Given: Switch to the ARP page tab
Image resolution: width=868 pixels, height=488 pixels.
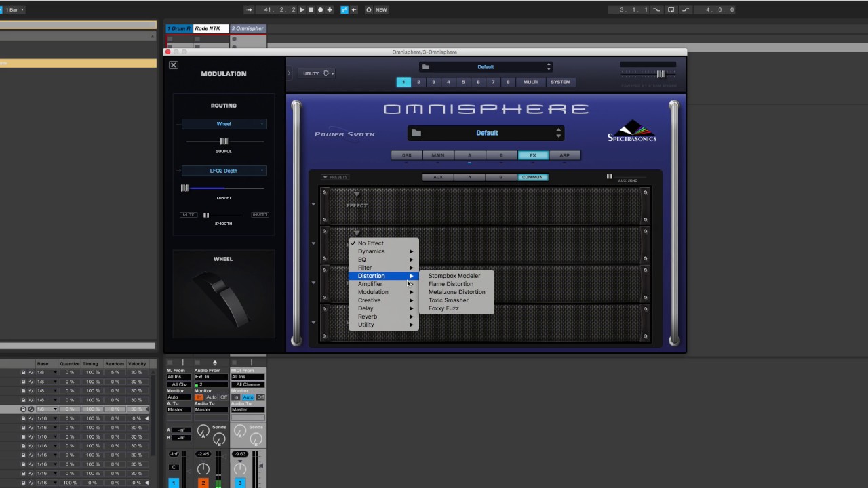Looking at the screenshot, I should tap(564, 155).
